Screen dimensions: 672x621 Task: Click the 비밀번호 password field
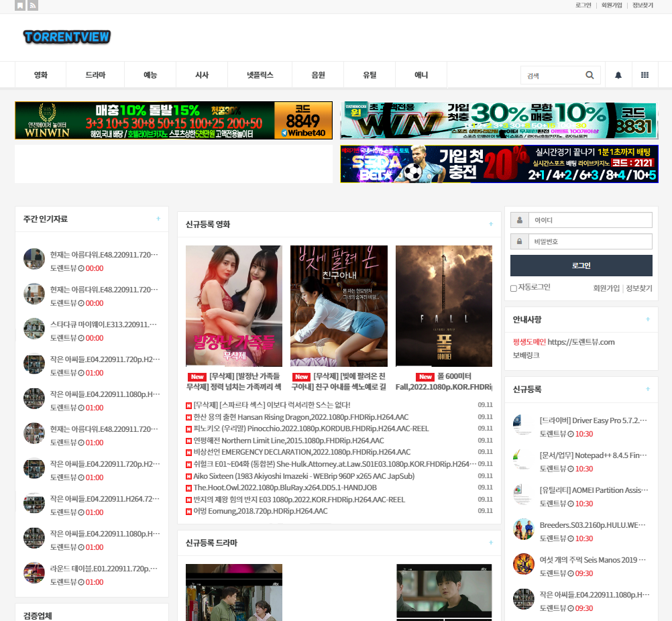click(x=589, y=241)
